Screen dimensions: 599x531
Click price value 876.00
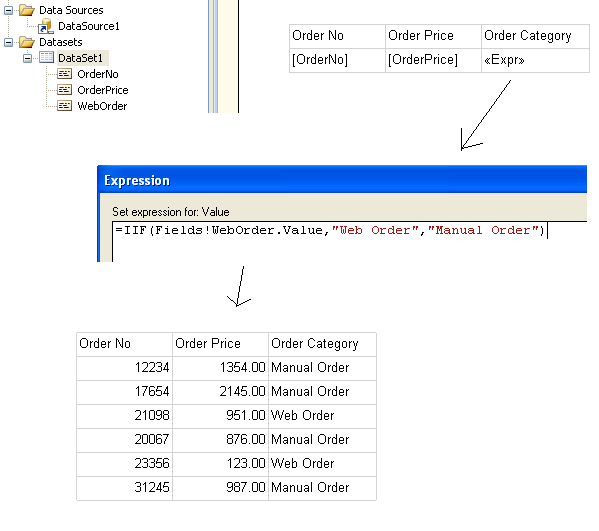pos(246,440)
